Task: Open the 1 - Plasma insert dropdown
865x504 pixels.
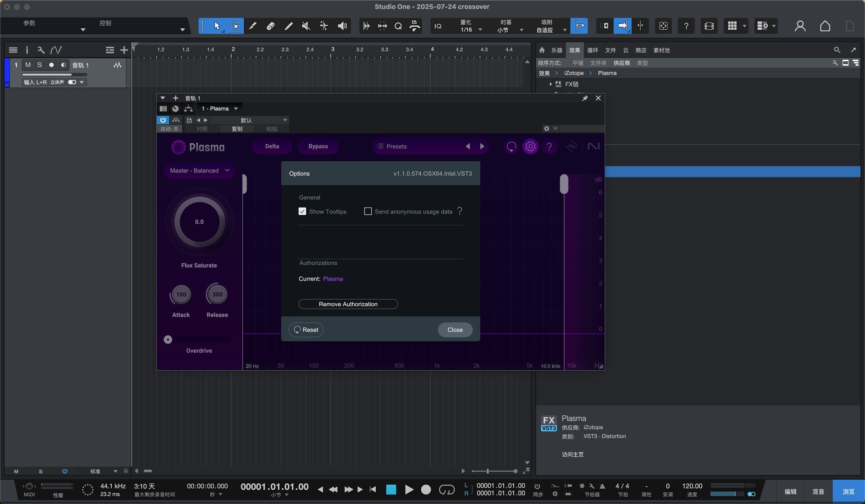Action: (x=219, y=109)
